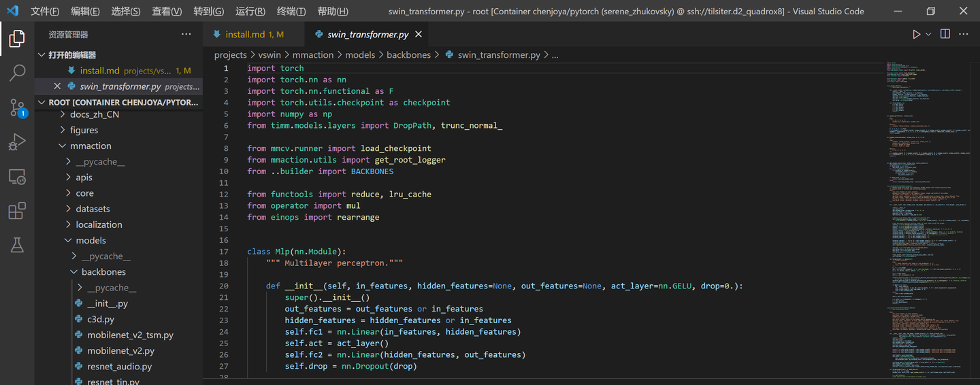
Task: Click "from einops import rearrange" on line 14
Action: [x=313, y=217]
